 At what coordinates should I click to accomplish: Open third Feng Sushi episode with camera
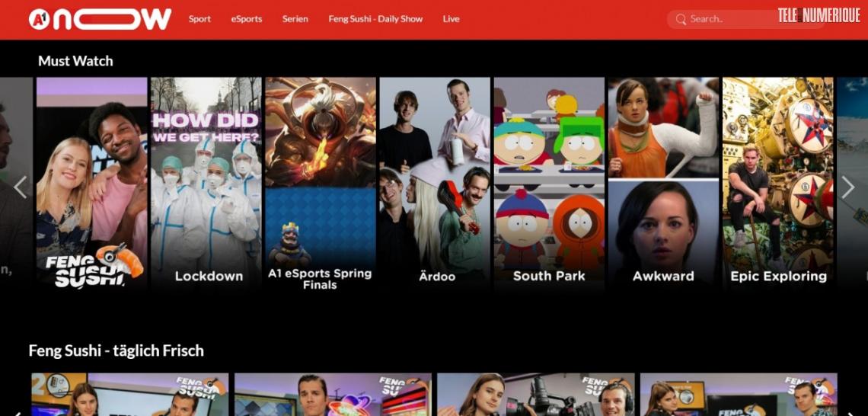(536, 395)
